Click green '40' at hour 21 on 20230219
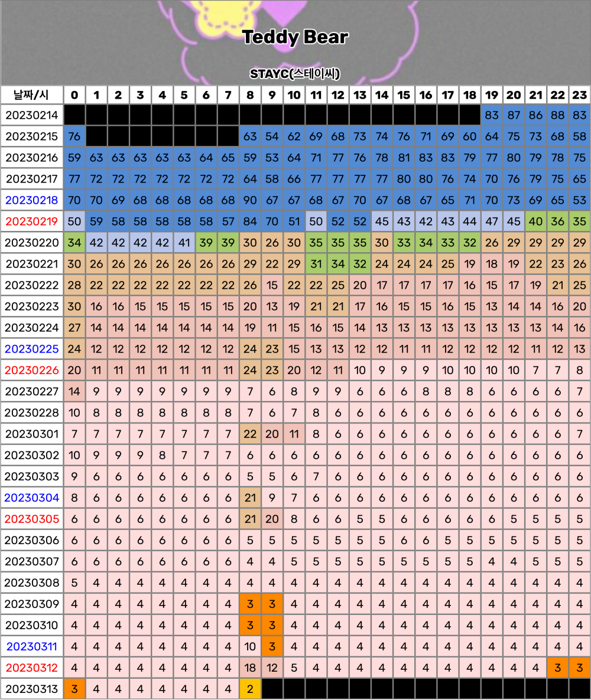The width and height of the screenshot is (591, 700). (x=535, y=222)
